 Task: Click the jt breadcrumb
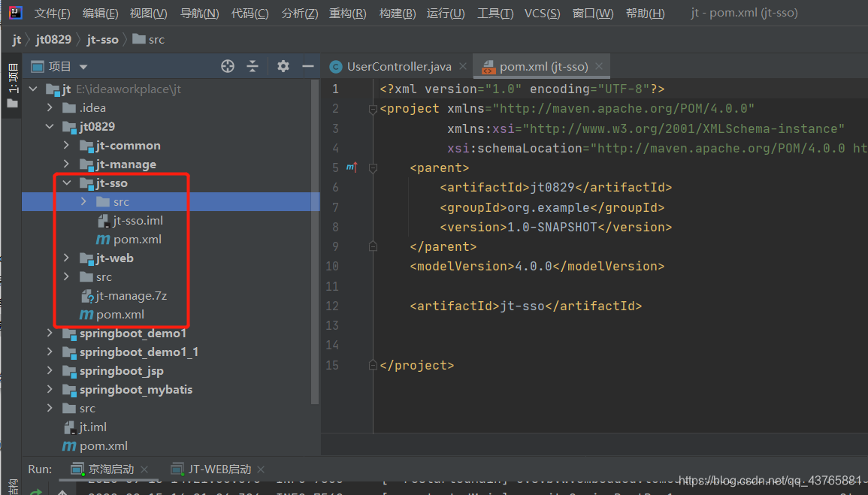[x=17, y=40]
